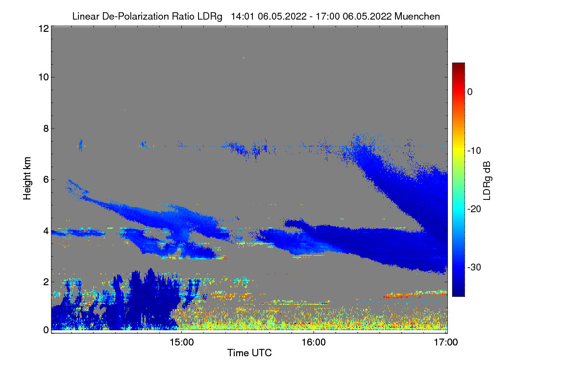This screenshot has height=392, width=588.
Task: Click the start time '14:01 06.05.2022' in title
Action: click(269, 17)
